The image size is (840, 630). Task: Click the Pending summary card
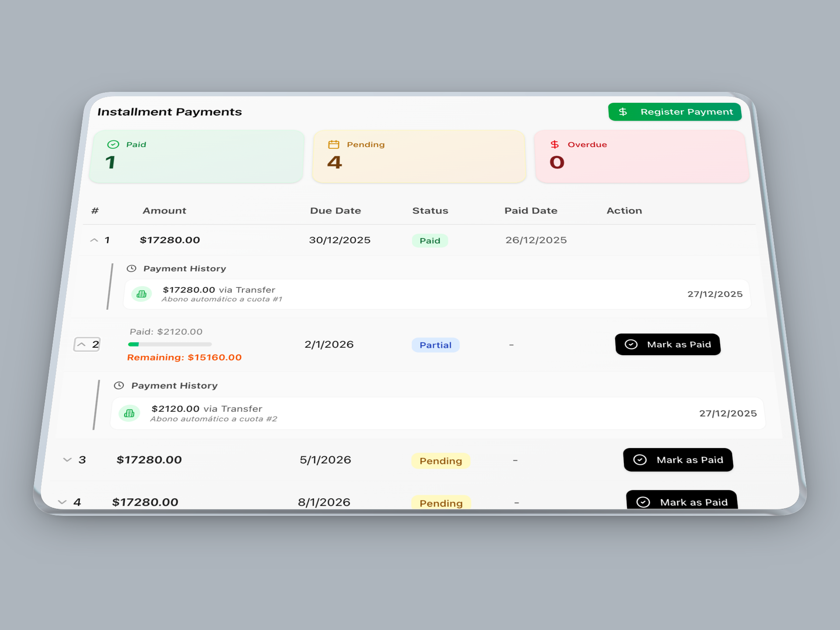pyautogui.click(x=419, y=157)
